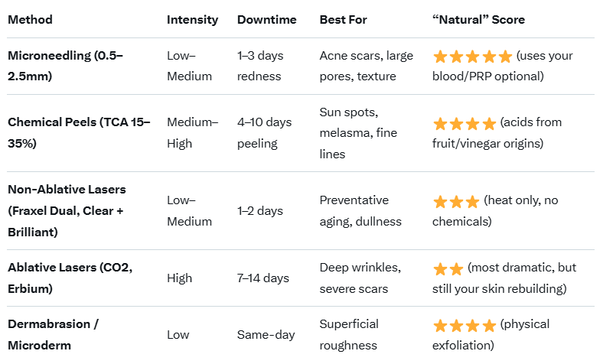Click the two-star rating for Ablative Lasers
Viewport: 603px width, 364px height.
tap(448, 269)
